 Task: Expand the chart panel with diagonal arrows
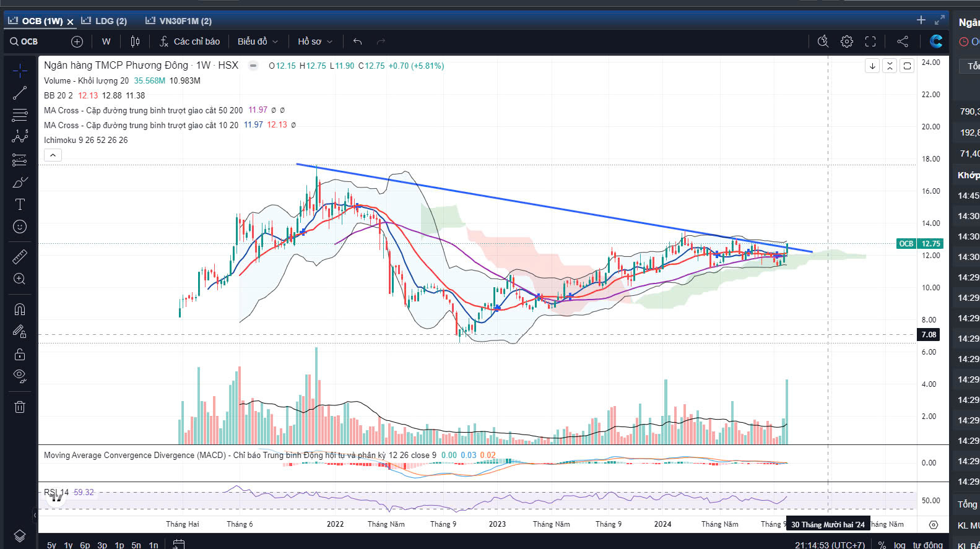coord(940,20)
